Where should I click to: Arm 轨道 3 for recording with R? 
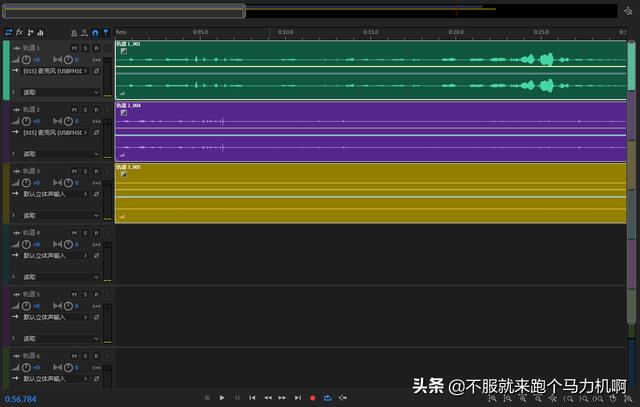(95, 171)
